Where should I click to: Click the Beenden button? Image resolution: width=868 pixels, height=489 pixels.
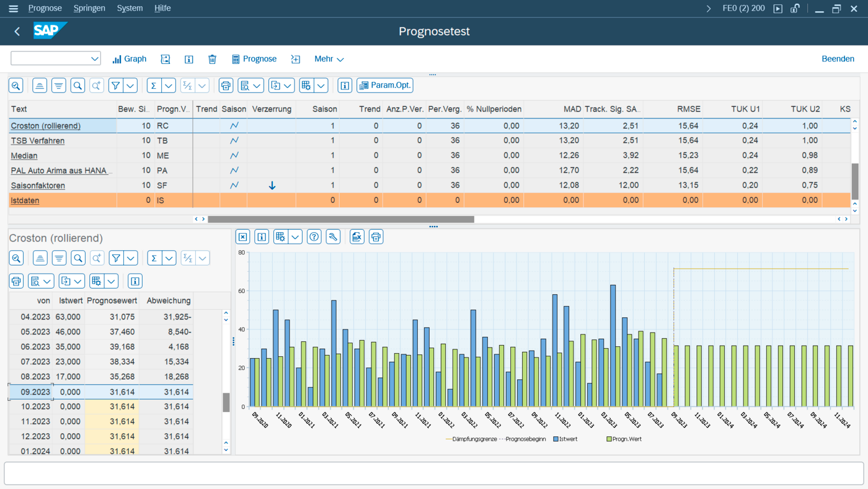point(838,59)
